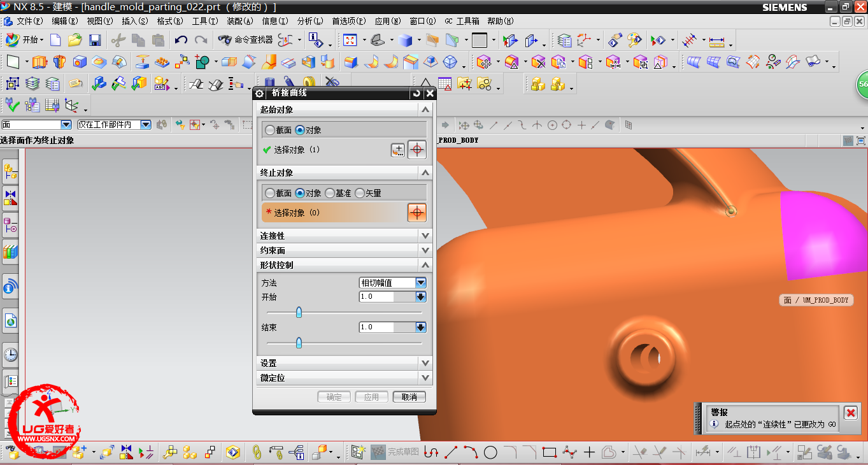Select 对象 radio under 终止对象
This screenshot has width=868, height=465.
click(300, 193)
